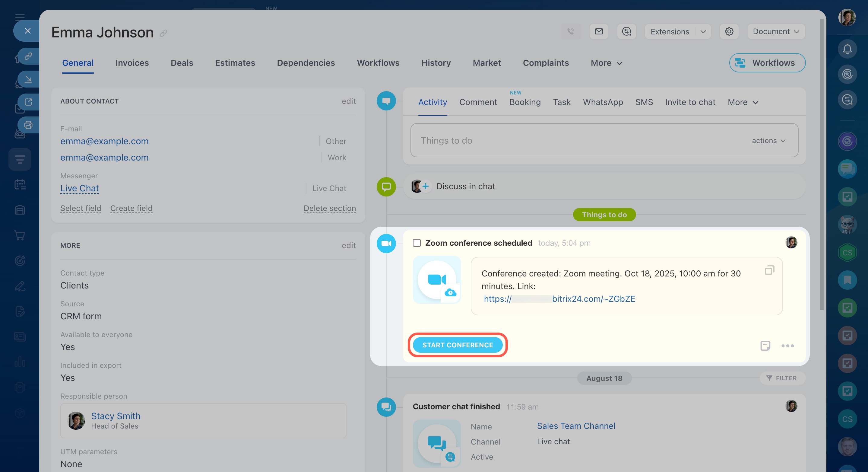The width and height of the screenshot is (868, 472).
Task: Open three-dots menu on Zoom conference card
Action: tap(787, 346)
